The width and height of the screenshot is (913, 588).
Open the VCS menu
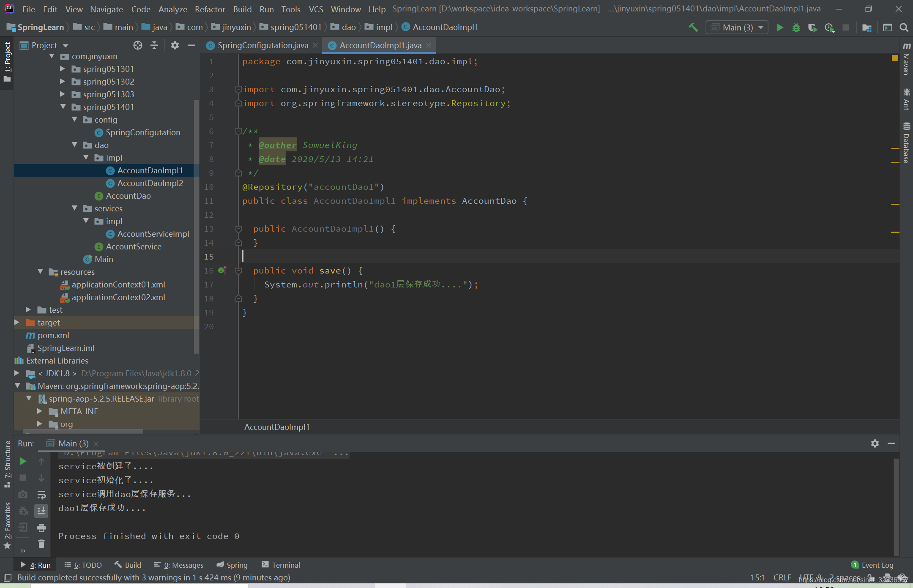pos(316,9)
